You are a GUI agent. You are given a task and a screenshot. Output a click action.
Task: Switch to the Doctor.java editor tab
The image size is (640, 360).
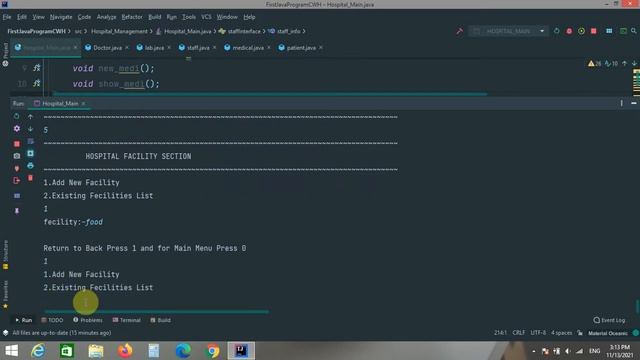tap(107, 48)
